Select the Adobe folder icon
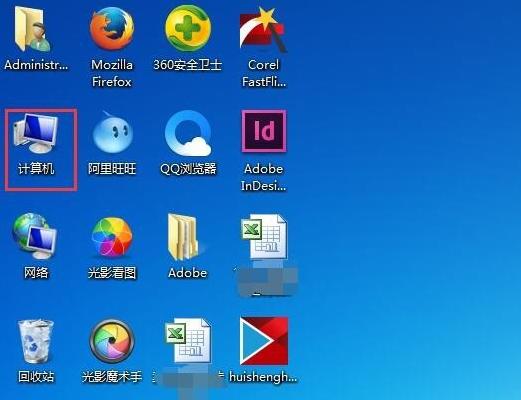Image resolution: width=521 pixels, height=400 pixels. coord(184,237)
